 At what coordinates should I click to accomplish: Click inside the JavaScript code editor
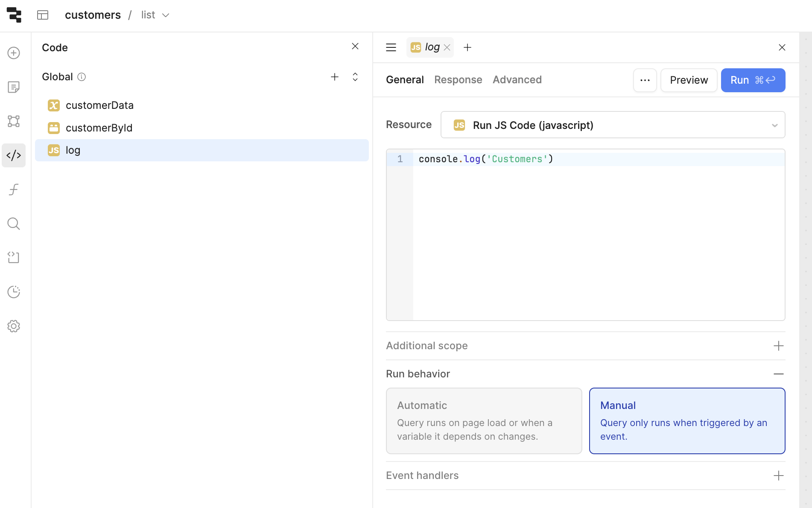598,235
